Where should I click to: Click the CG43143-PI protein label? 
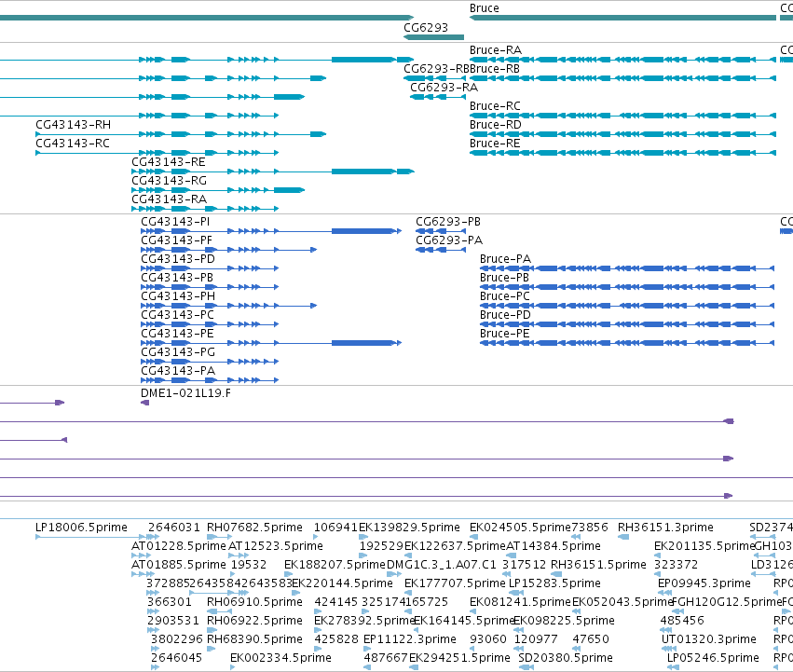click(x=175, y=222)
